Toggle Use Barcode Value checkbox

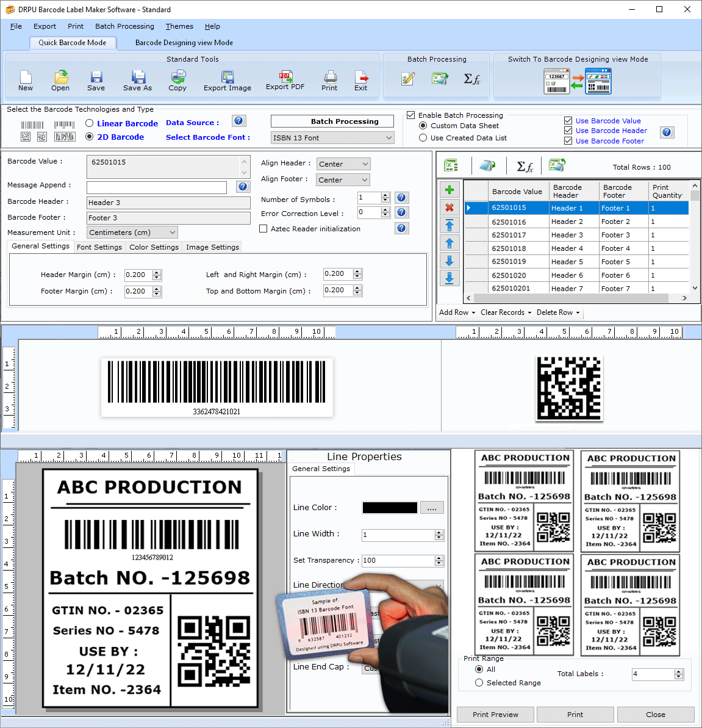pos(568,121)
